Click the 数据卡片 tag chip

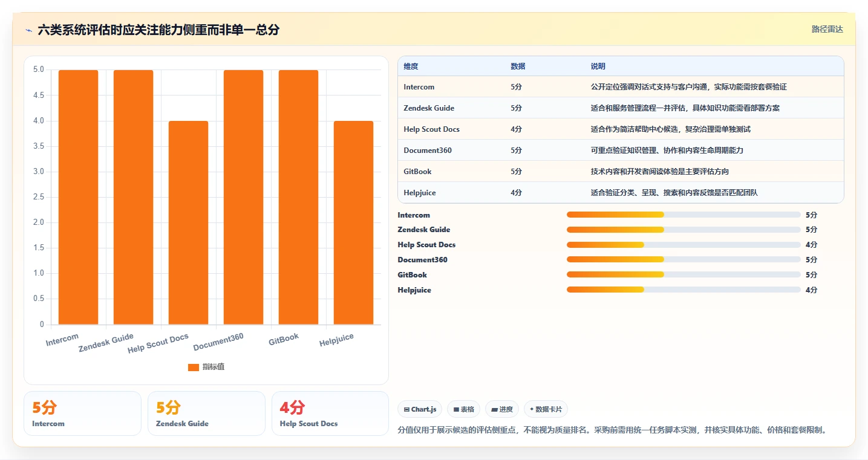[x=546, y=409]
